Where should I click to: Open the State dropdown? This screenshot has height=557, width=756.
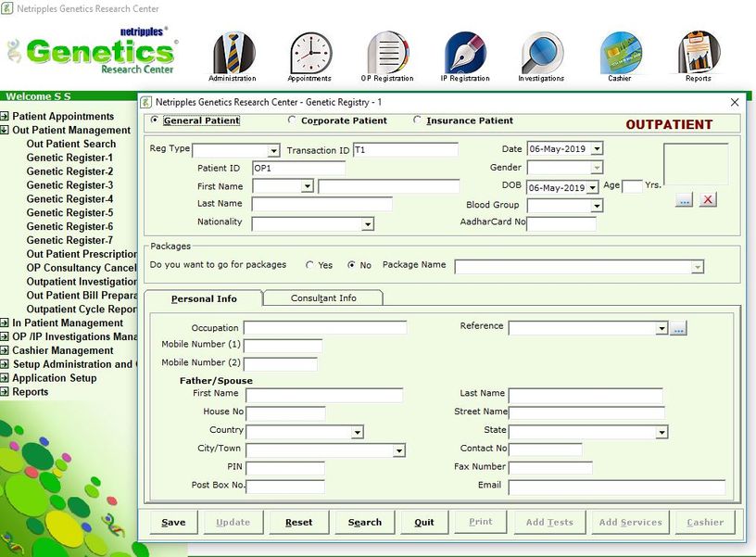[x=661, y=432]
